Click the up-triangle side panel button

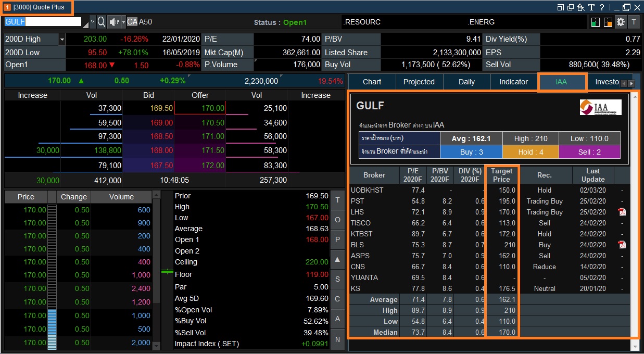coord(337,259)
